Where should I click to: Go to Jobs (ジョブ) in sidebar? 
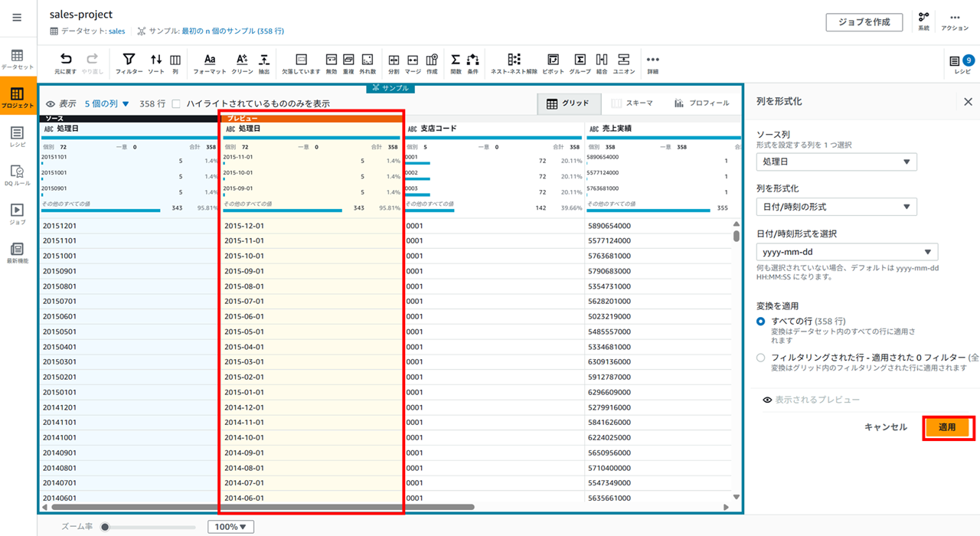18,214
